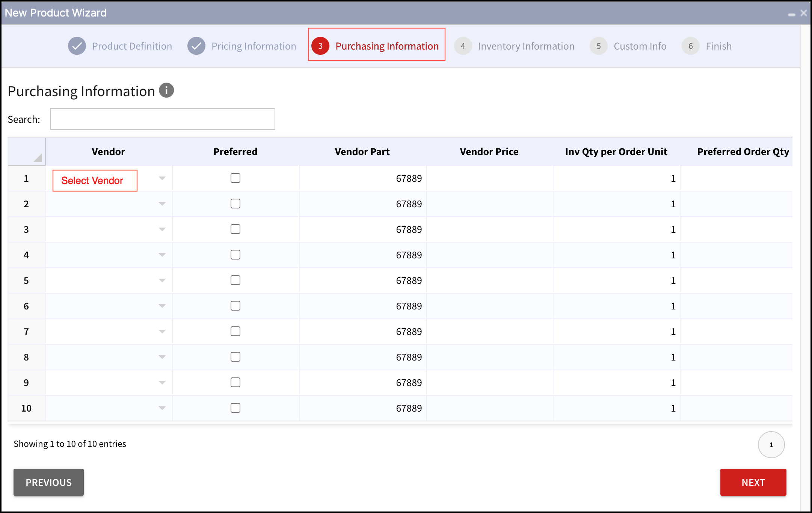Minimize the New Product Wizard window

[792, 14]
